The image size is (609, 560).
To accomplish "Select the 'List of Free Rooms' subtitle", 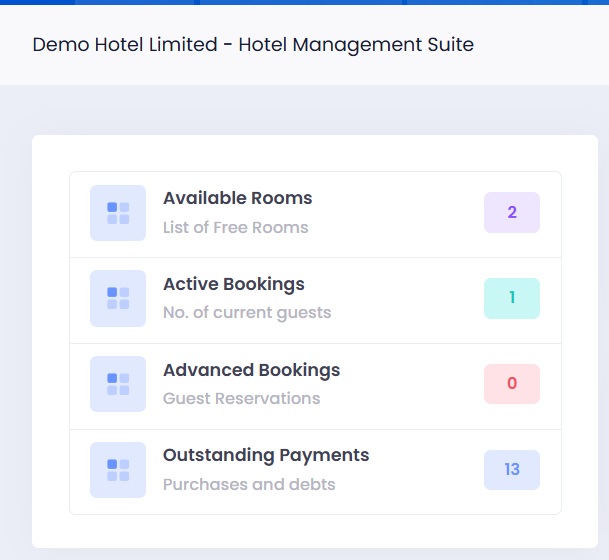I will [x=235, y=227].
